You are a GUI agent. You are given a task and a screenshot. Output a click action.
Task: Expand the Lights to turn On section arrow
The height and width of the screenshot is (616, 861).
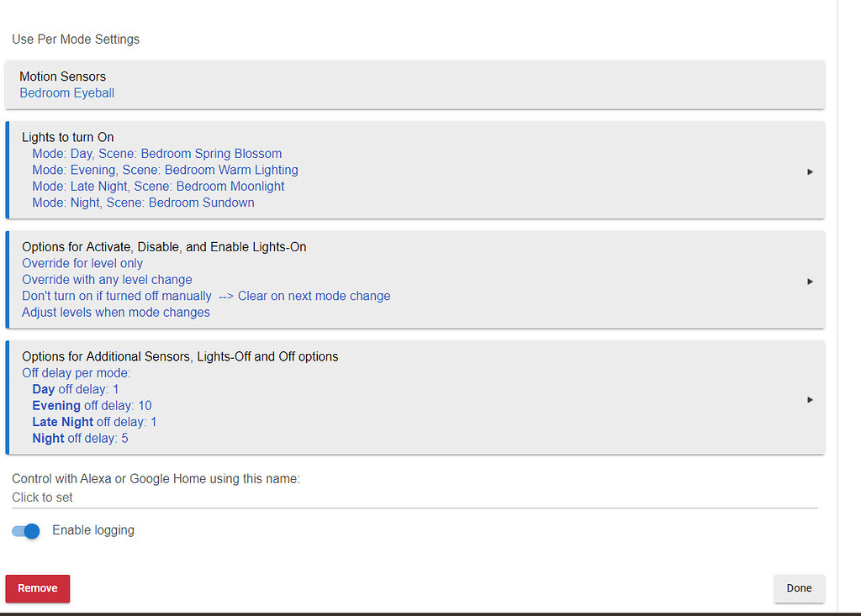(810, 171)
